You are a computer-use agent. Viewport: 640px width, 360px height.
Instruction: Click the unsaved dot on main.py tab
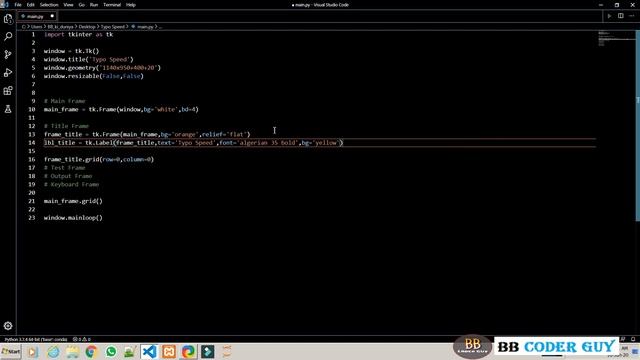pyautogui.click(x=52, y=16)
